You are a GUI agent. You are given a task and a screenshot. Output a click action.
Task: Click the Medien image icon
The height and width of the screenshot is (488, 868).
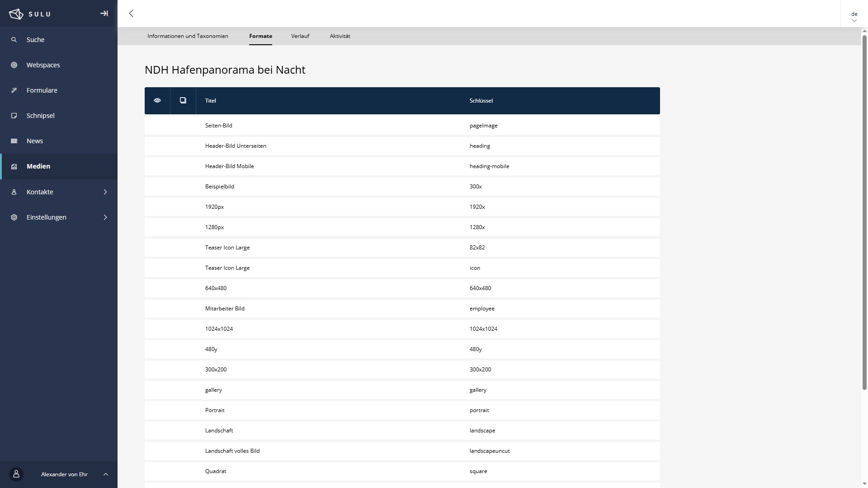tap(14, 166)
